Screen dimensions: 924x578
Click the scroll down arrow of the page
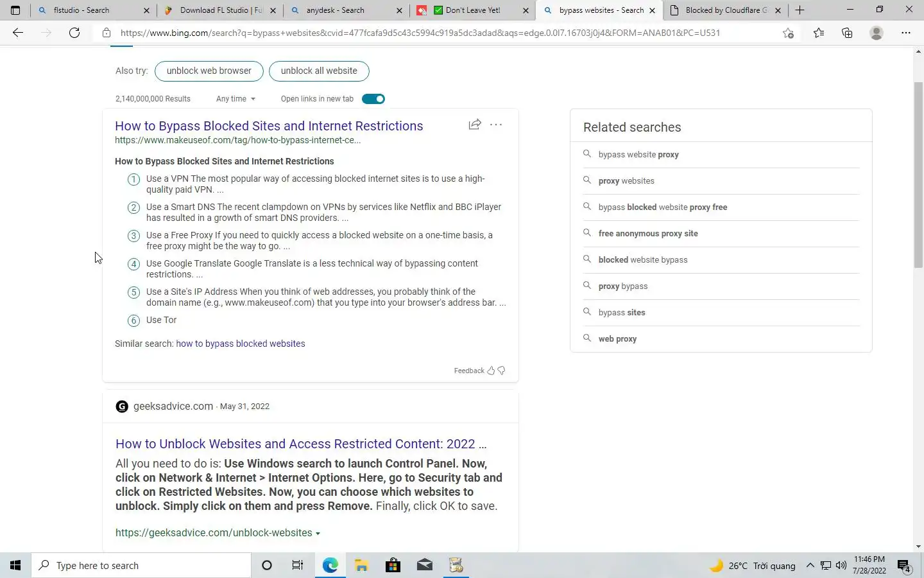[x=918, y=547]
